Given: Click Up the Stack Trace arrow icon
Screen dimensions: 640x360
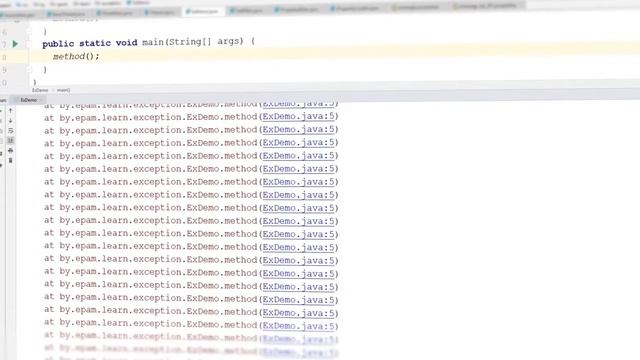Looking at the screenshot, I should (x=11, y=111).
